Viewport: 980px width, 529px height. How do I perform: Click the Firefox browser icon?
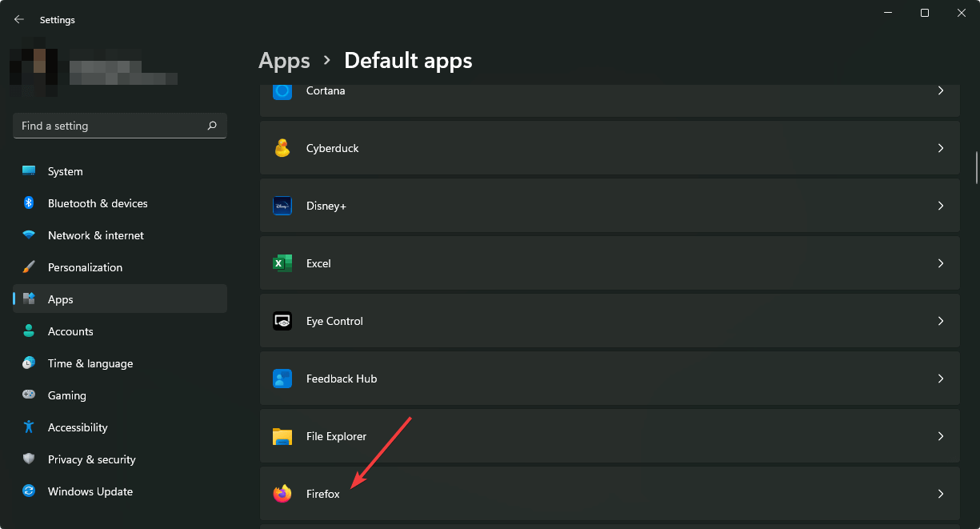click(x=282, y=494)
